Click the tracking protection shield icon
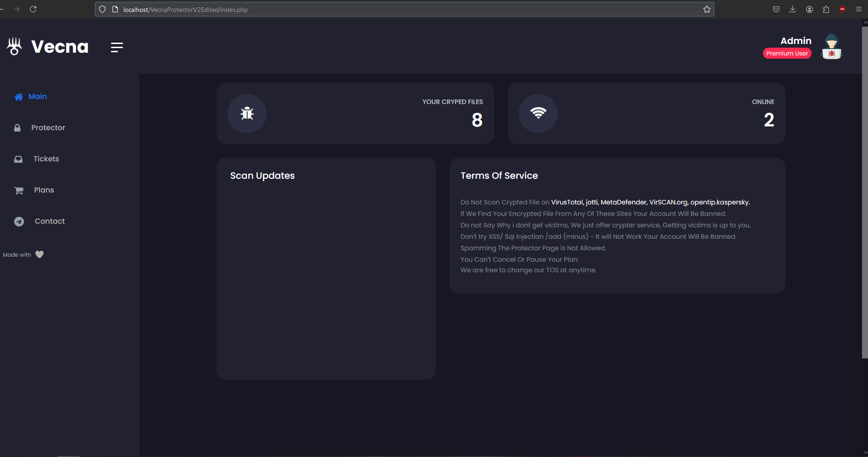868x457 pixels. coord(102,9)
